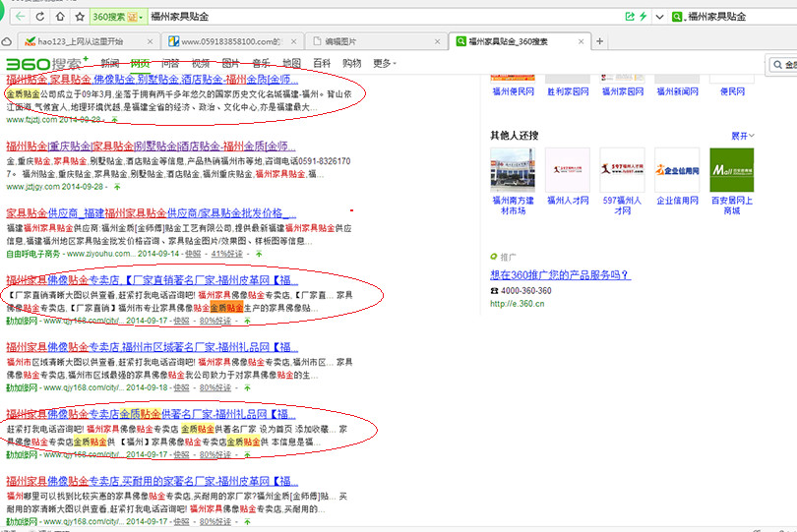The image size is (797, 532).
Task: Click the green arrow after 41%好评
Action: point(259,254)
